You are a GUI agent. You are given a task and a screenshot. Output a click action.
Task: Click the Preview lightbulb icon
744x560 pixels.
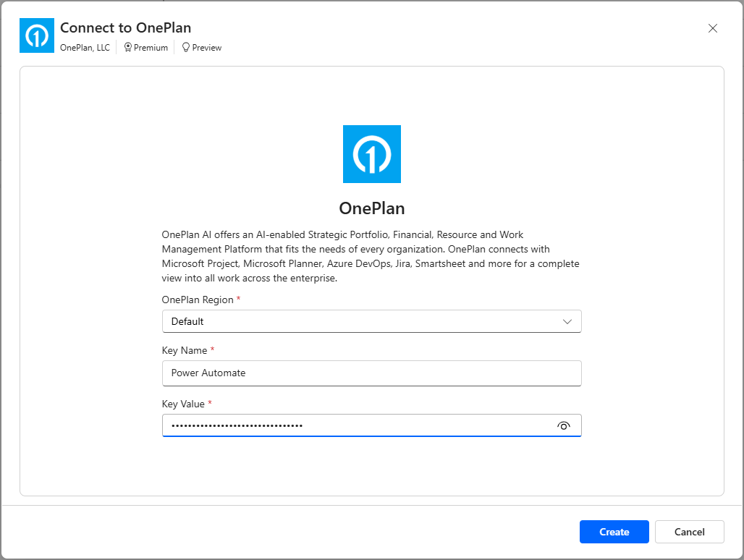click(x=186, y=48)
